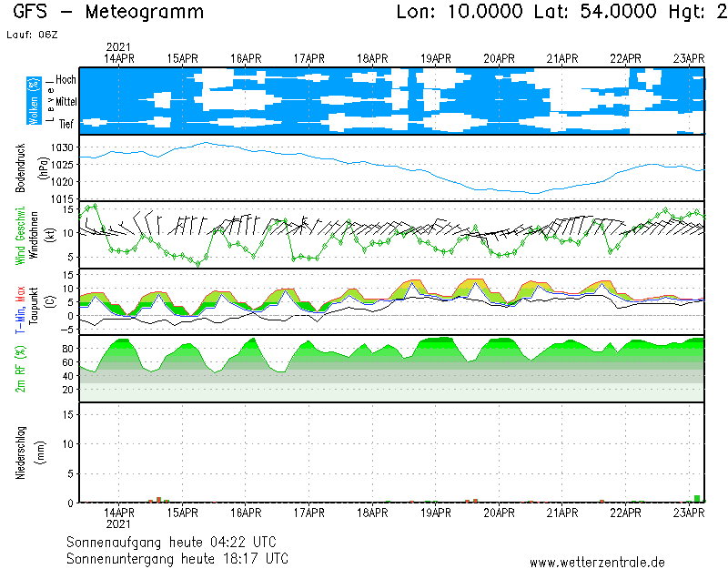
Task: Click the green 2m RF (%) axis label
Action: [x=20, y=369]
